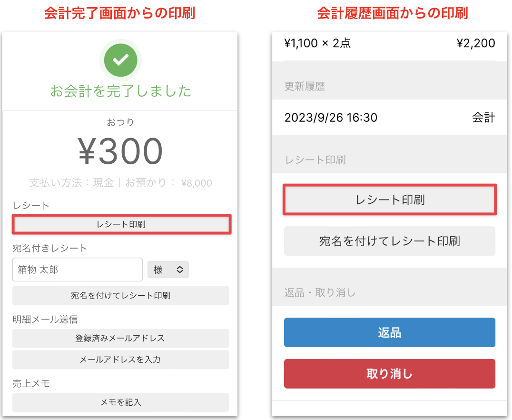Click the green checkmark success icon
This screenshot has width=512, height=420.
(x=120, y=60)
